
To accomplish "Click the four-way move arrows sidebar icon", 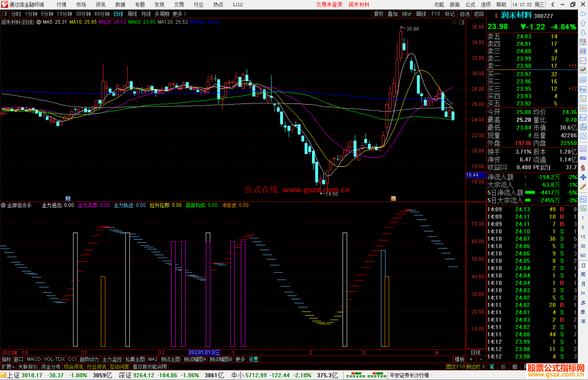I will click(x=583, y=177).
